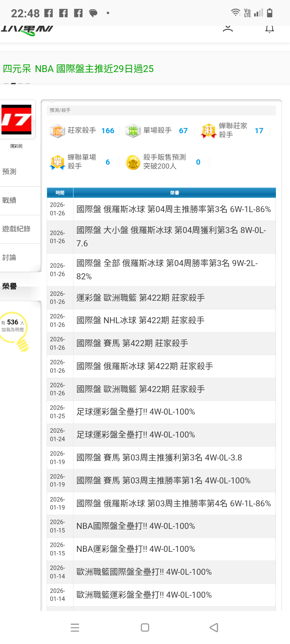Open the 遊戲紀錄 sidebar tab
Screen dimensions: 290x644
[x=20, y=229]
